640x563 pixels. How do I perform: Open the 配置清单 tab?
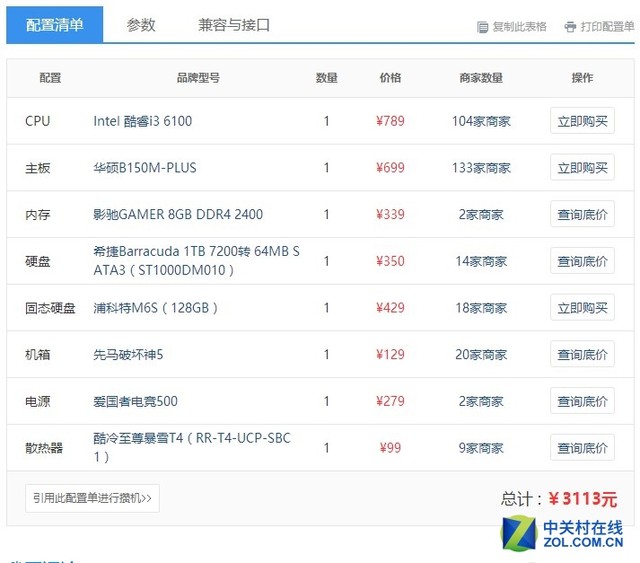54,24
